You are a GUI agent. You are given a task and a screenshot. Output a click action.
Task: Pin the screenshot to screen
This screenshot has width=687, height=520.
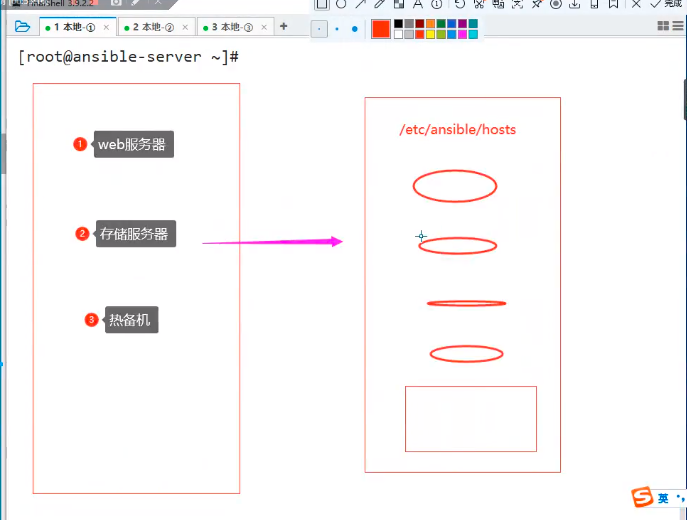tap(536, 4)
